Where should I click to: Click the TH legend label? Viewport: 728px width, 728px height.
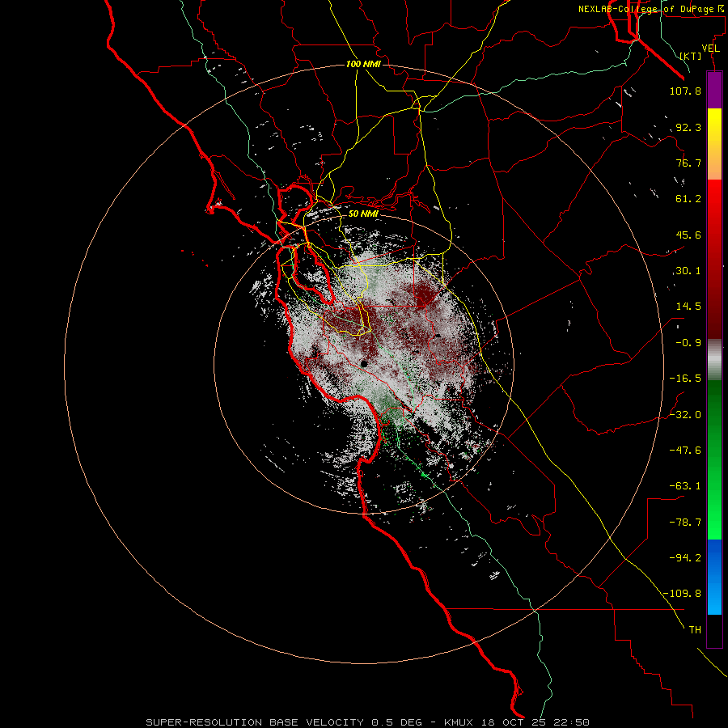pos(695,629)
